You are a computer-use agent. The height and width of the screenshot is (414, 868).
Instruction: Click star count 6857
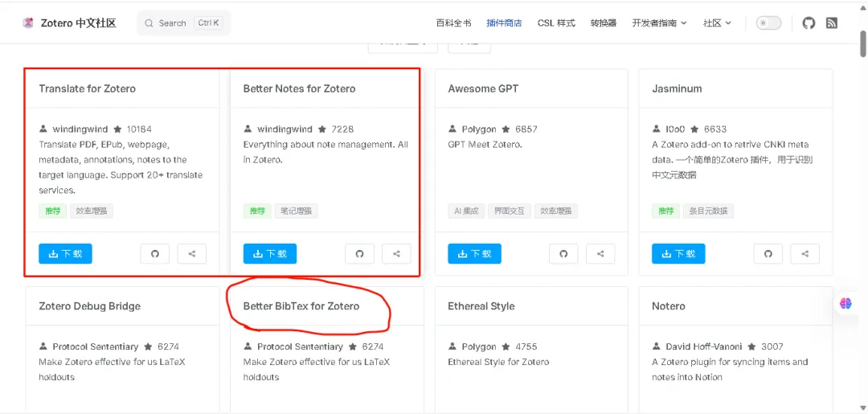coord(526,129)
